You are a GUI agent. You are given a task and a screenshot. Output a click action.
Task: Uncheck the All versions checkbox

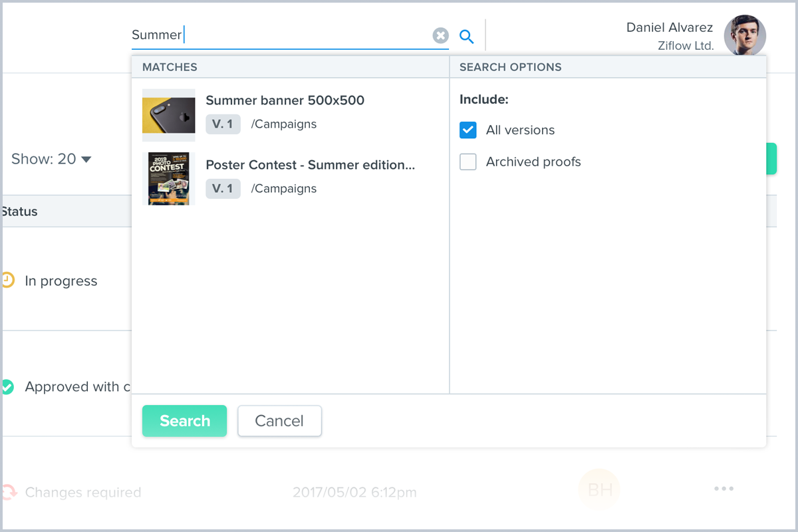click(468, 130)
